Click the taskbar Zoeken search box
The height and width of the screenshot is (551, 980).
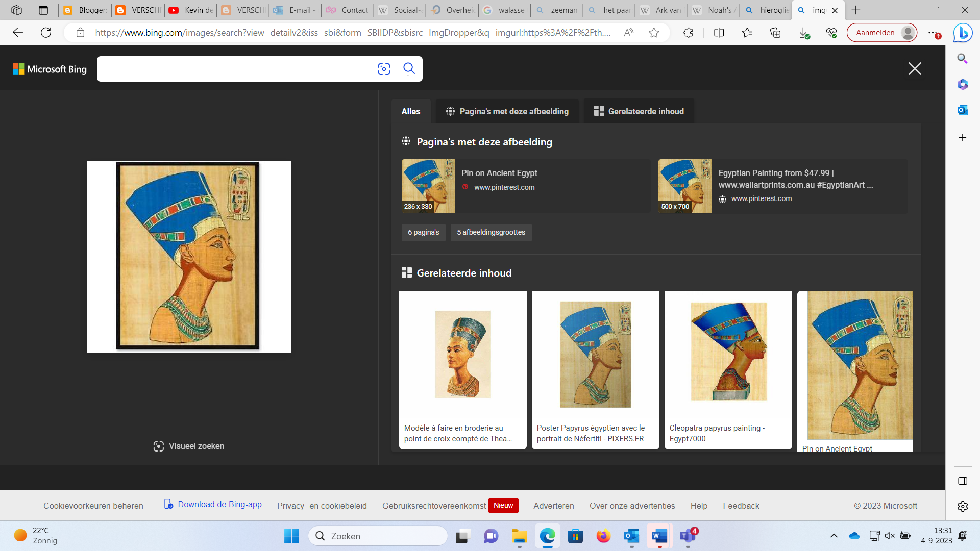click(x=378, y=536)
